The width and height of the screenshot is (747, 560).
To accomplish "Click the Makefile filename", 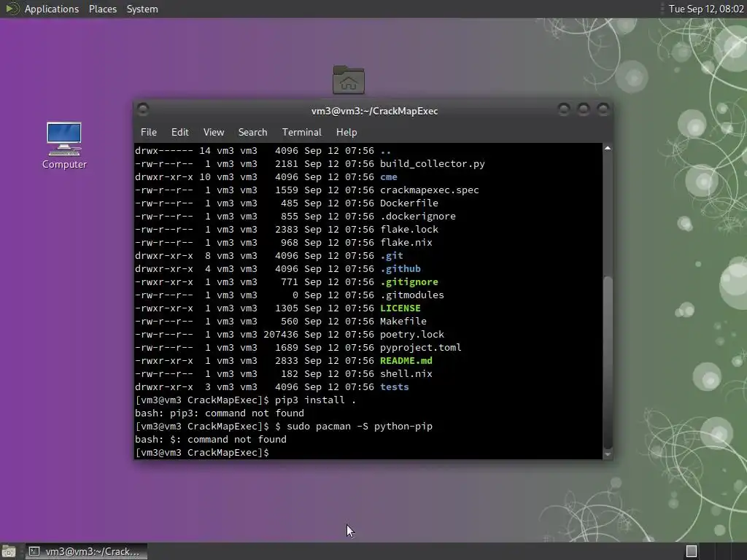I will pos(403,321).
